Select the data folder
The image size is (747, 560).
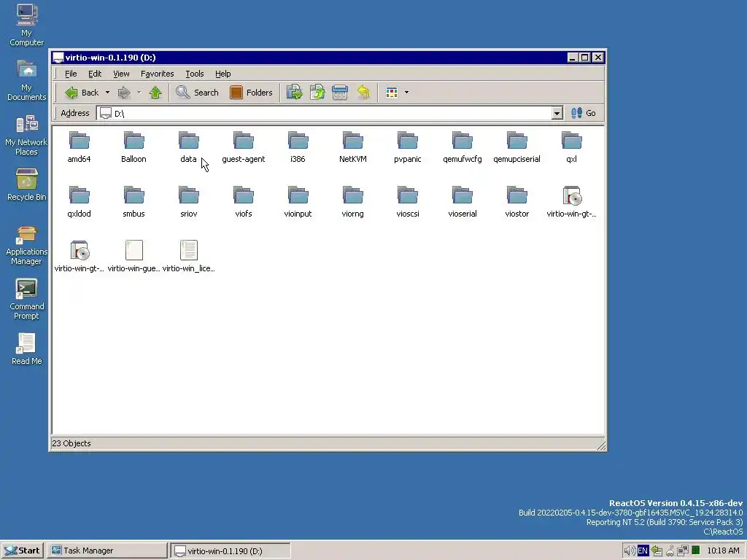tap(189, 147)
